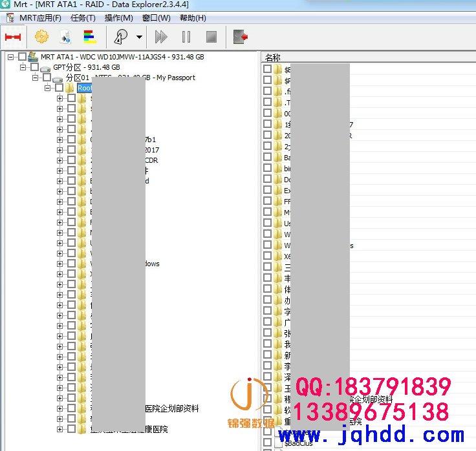Select GPT分区 - 931.48 GB tree item

click(x=87, y=67)
